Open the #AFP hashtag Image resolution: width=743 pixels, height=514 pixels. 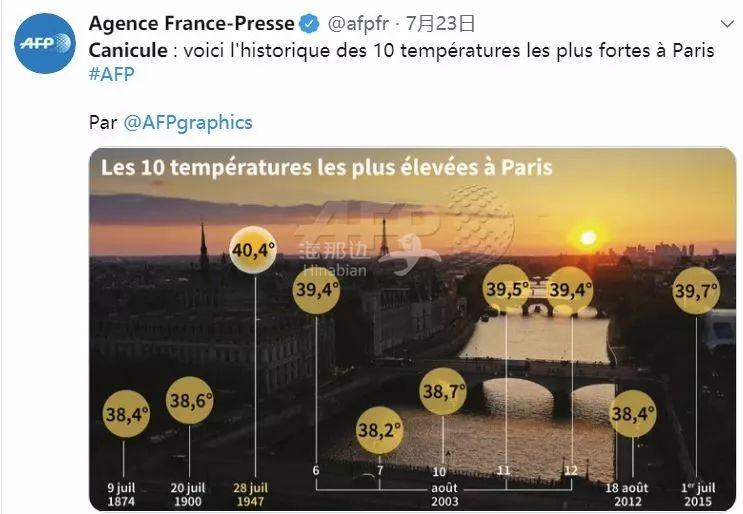tap(111, 75)
